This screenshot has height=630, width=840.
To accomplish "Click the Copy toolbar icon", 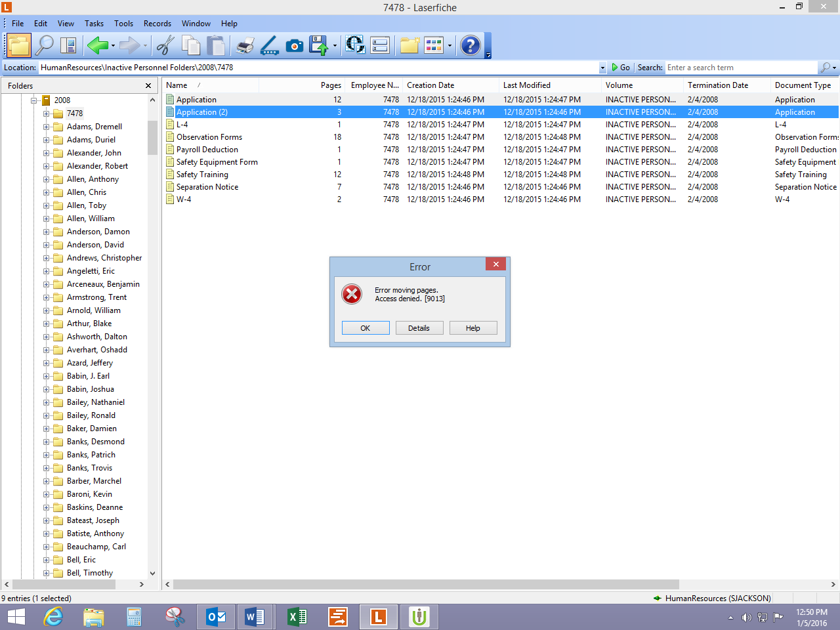I will (191, 45).
